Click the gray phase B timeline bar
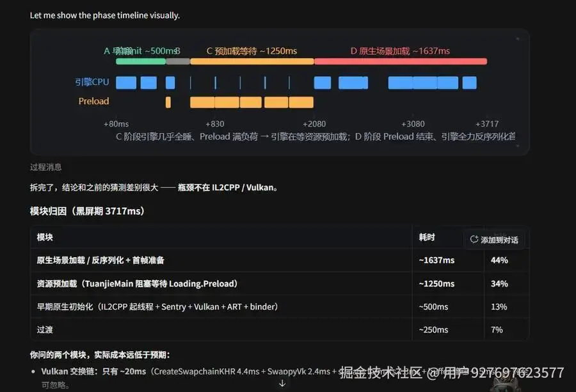Viewport: 576px width, 392px height. pos(178,61)
